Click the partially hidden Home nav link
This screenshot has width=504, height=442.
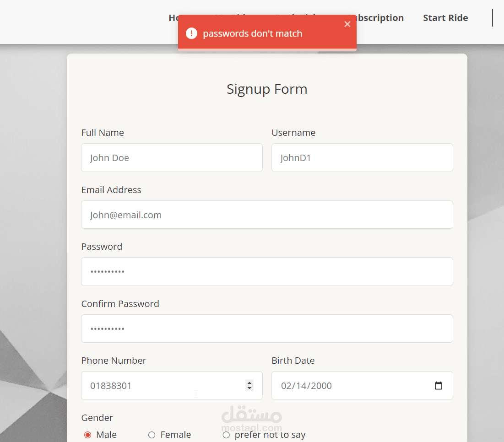[173, 18]
